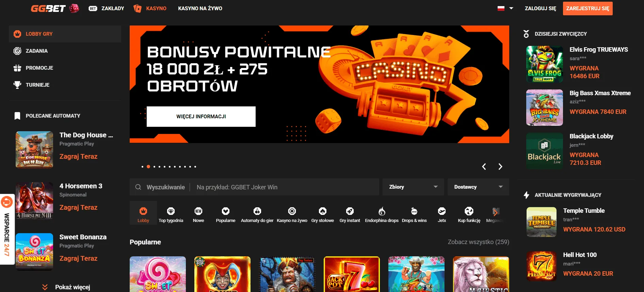Go to previous banner slide arrow
This screenshot has width=644, height=292.
coord(484,167)
